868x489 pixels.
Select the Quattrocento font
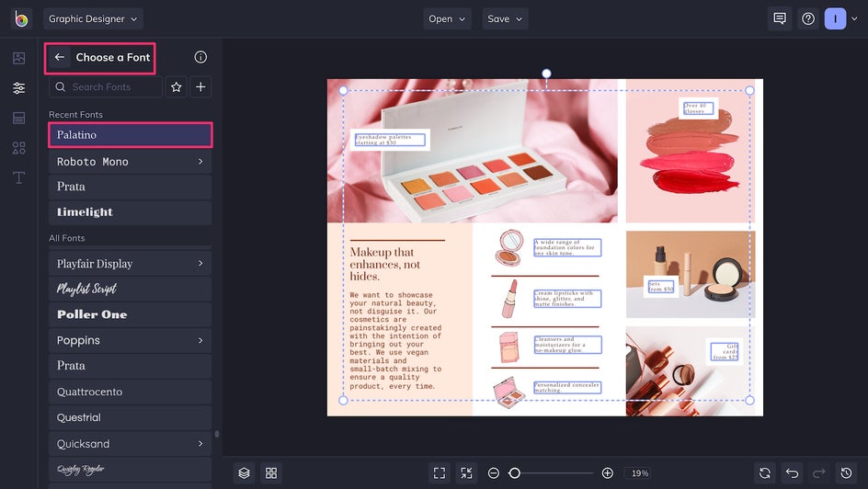point(130,392)
